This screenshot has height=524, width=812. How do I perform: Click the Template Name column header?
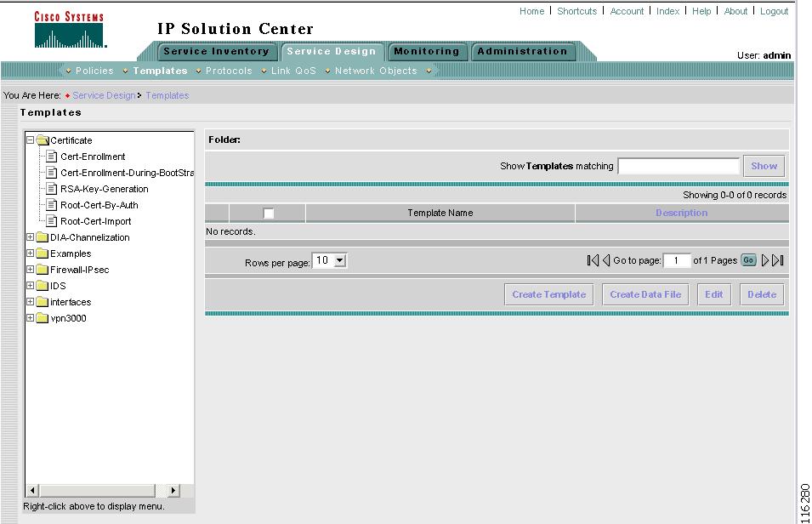(x=440, y=213)
